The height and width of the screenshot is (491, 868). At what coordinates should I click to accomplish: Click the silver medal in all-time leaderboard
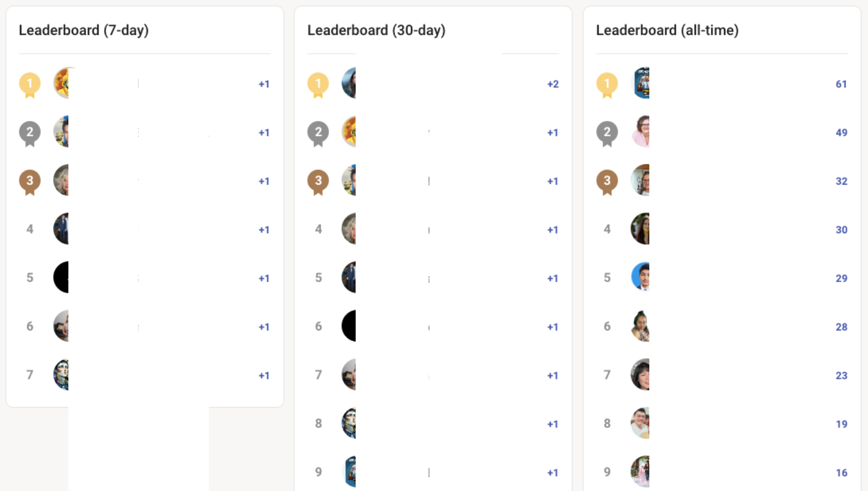[607, 133]
